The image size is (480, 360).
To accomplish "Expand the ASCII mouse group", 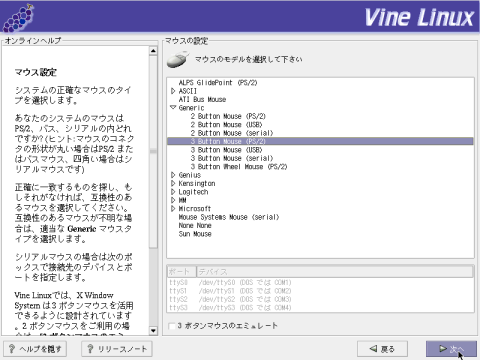I will (173, 91).
